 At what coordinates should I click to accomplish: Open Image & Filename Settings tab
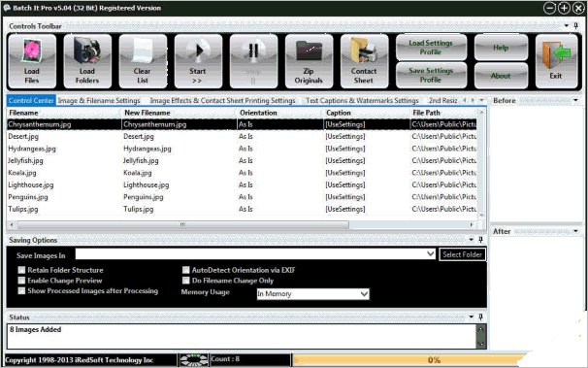[99, 101]
